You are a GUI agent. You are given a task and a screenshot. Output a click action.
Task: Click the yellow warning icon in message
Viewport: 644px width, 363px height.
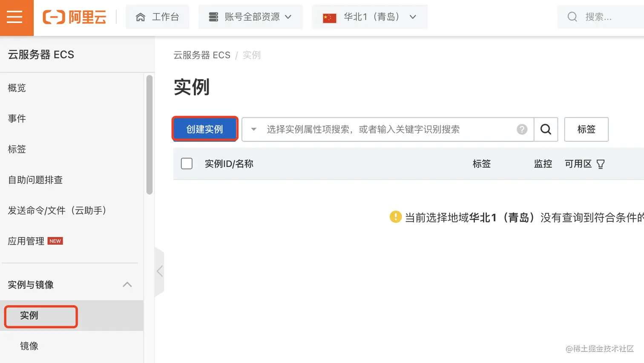[x=396, y=217]
